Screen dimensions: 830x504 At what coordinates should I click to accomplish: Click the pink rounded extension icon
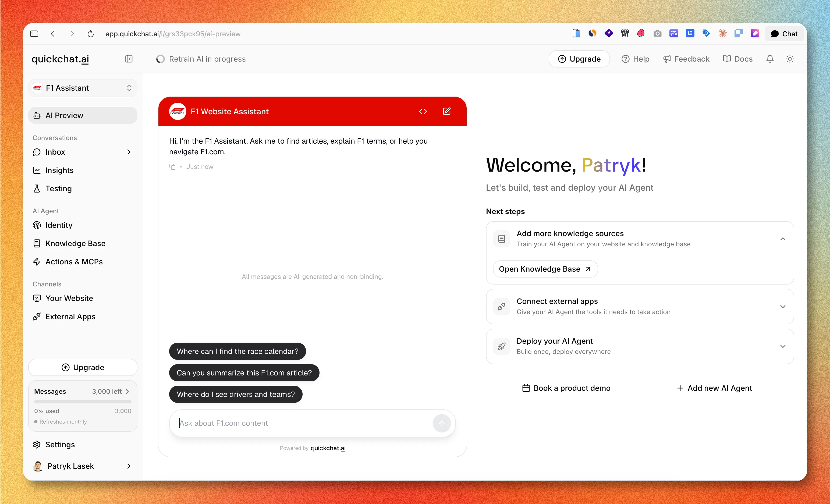(x=754, y=33)
